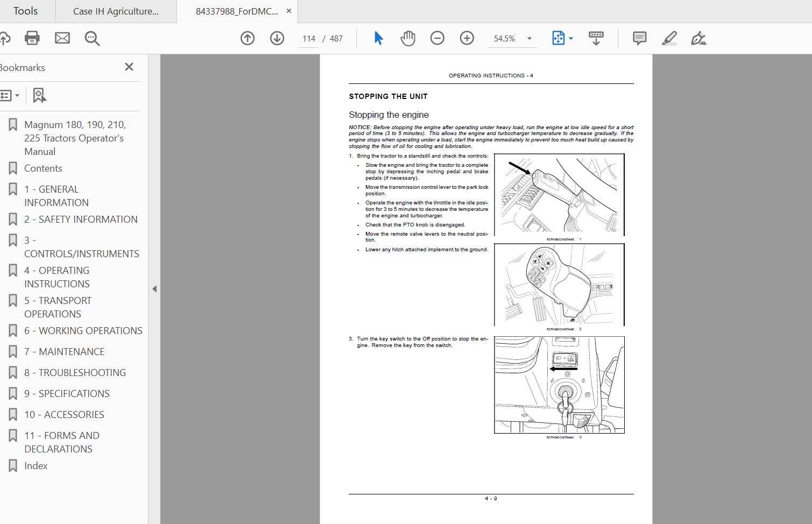Click the find current bookmark icon
Screen dimensions: 812x524
click(x=39, y=96)
